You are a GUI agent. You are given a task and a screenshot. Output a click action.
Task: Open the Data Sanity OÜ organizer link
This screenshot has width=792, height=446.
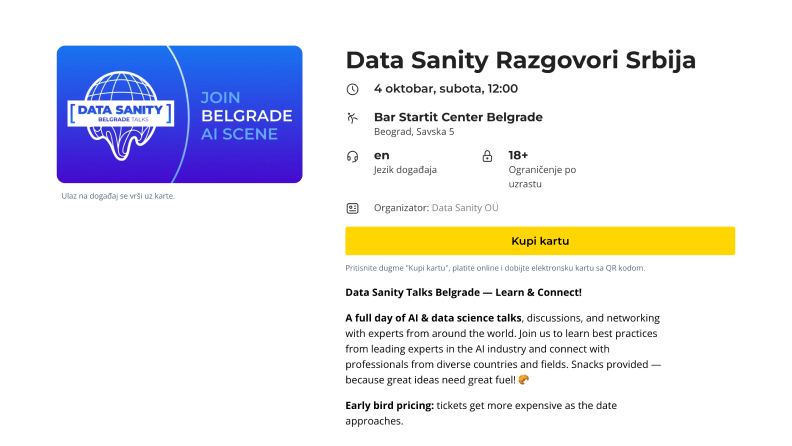click(465, 208)
